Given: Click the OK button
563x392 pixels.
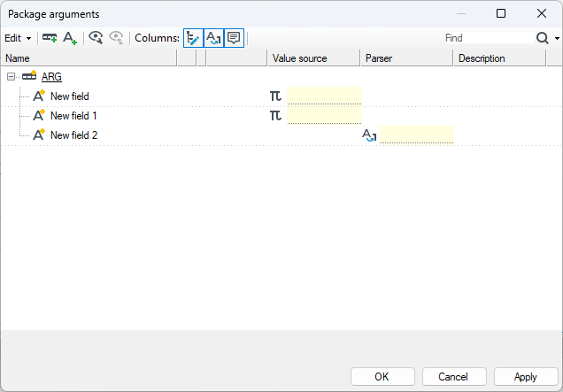Looking at the screenshot, I should pos(382,377).
